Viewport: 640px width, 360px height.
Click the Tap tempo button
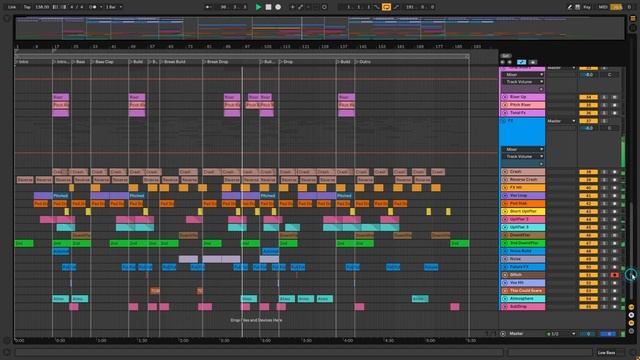[x=27, y=7]
